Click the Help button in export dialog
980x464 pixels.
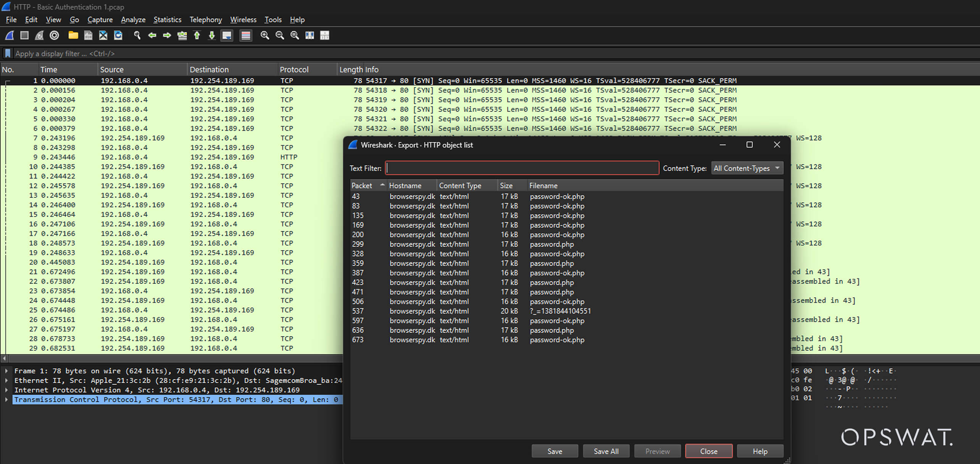(760, 451)
